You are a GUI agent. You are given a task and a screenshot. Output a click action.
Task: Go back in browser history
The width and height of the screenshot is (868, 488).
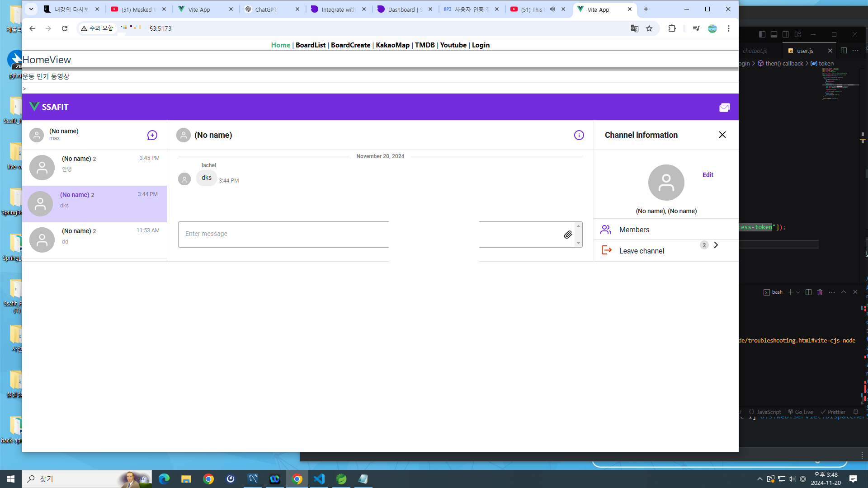(x=32, y=28)
